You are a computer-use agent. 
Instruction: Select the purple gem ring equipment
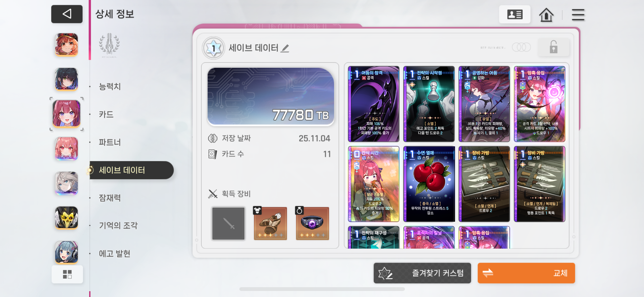(x=312, y=223)
